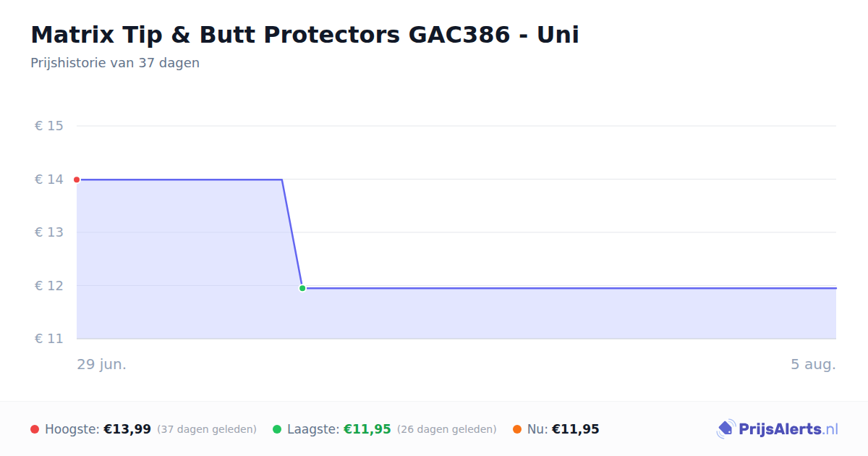
Task: Click the Laagste €11,95 price value
Action: (x=367, y=429)
